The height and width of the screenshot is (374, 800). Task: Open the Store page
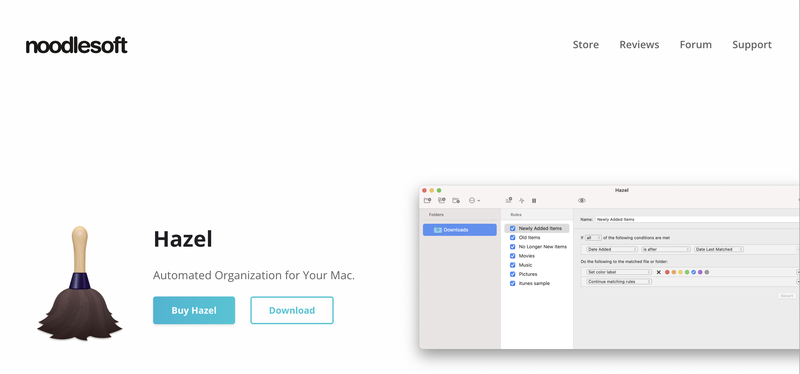point(586,45)
